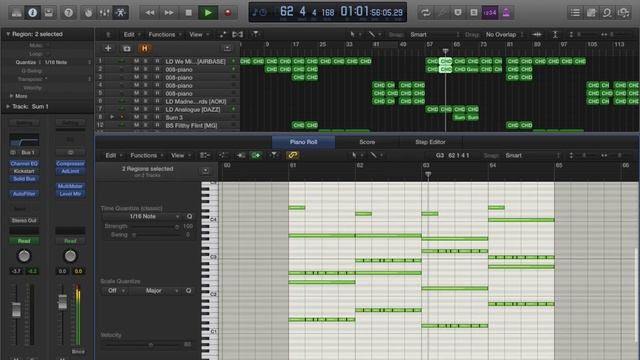The width and height of the screenshot is (640, 360).
Task: Click the Stop transport button
Action: click(188, 13)
